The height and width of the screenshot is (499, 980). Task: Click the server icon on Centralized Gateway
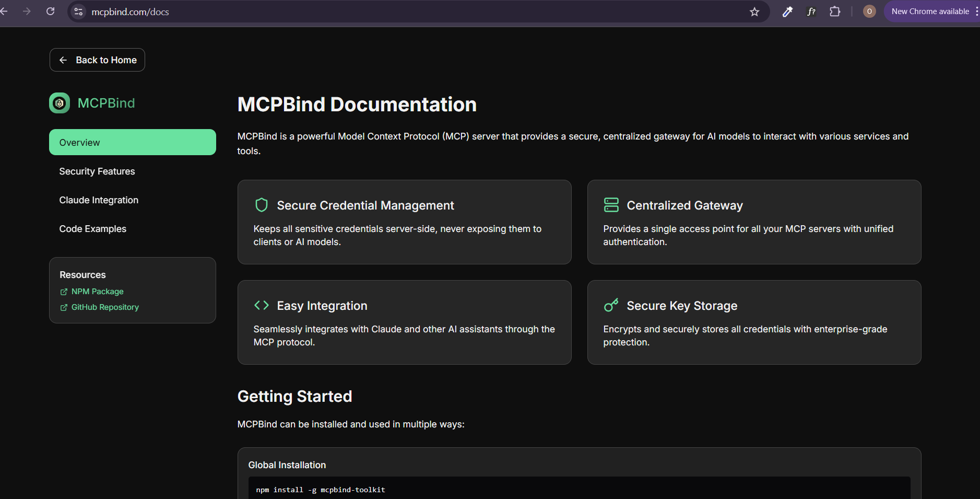coord(611,205)
